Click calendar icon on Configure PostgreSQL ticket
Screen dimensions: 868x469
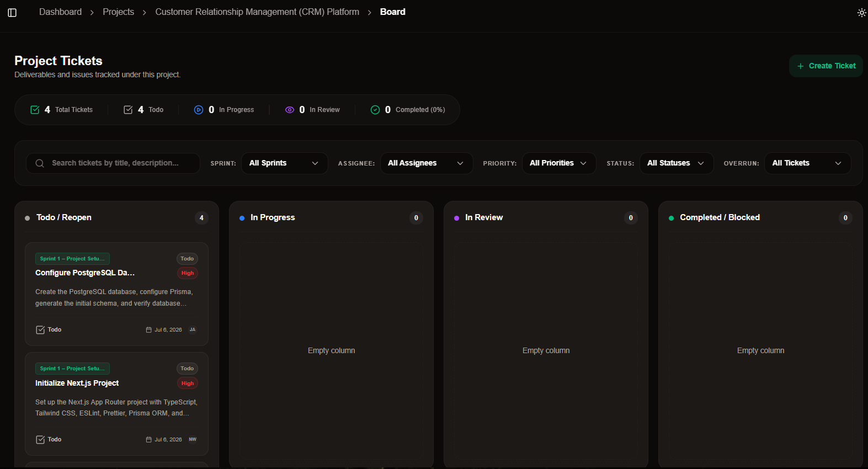click(x=148, y=330)
